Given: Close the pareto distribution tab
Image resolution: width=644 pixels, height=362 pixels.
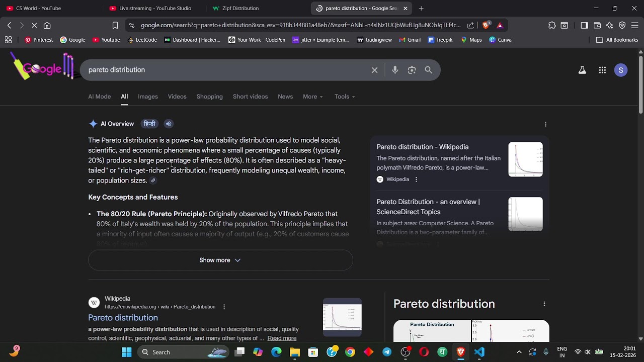Looking at the screenshot, I should tap(406, 8).
